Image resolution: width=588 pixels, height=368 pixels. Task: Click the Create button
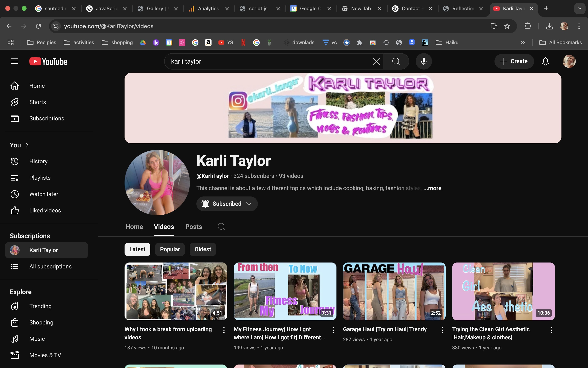(514, 61)
